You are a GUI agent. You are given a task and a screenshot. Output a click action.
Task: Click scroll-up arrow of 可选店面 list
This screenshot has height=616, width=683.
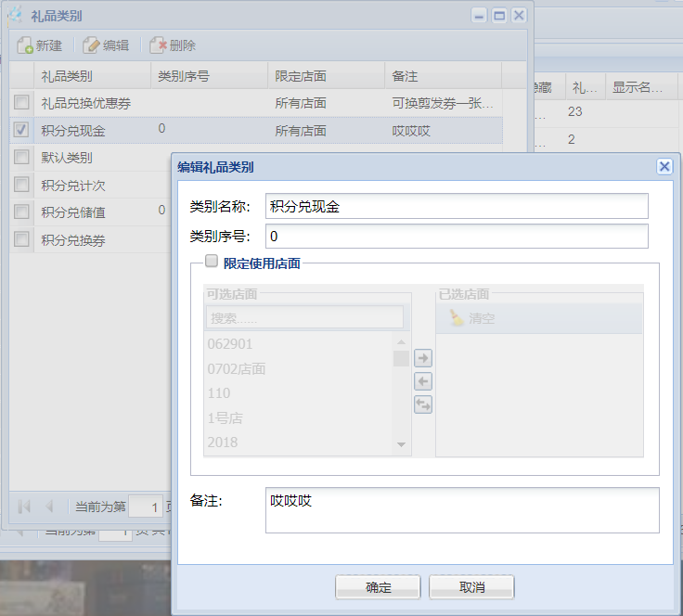(401, 342)
